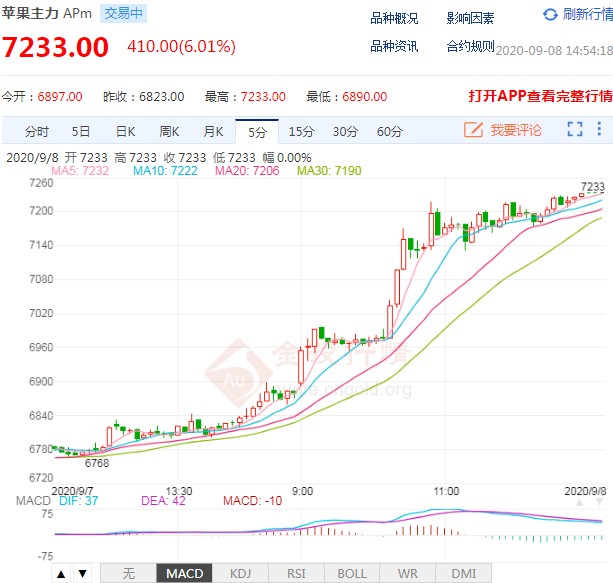613x583 pixels.
Task: Click the DEA: 42 value
Action: 163,501
